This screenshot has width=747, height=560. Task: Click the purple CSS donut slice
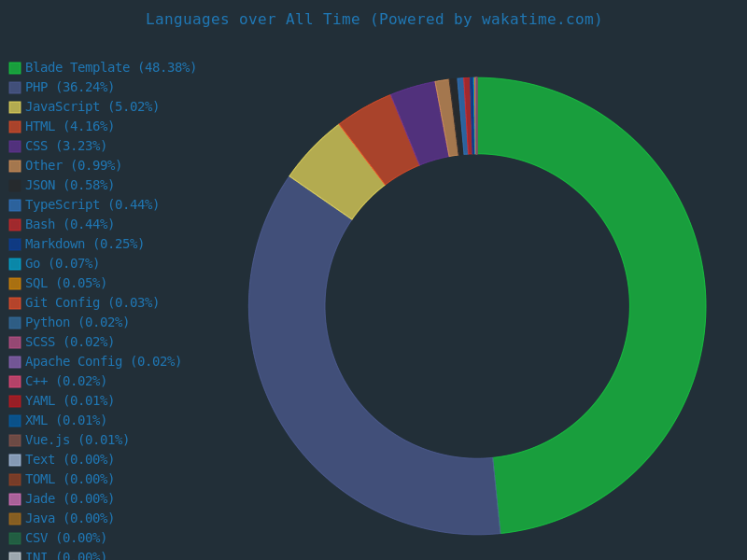(420, 123)
